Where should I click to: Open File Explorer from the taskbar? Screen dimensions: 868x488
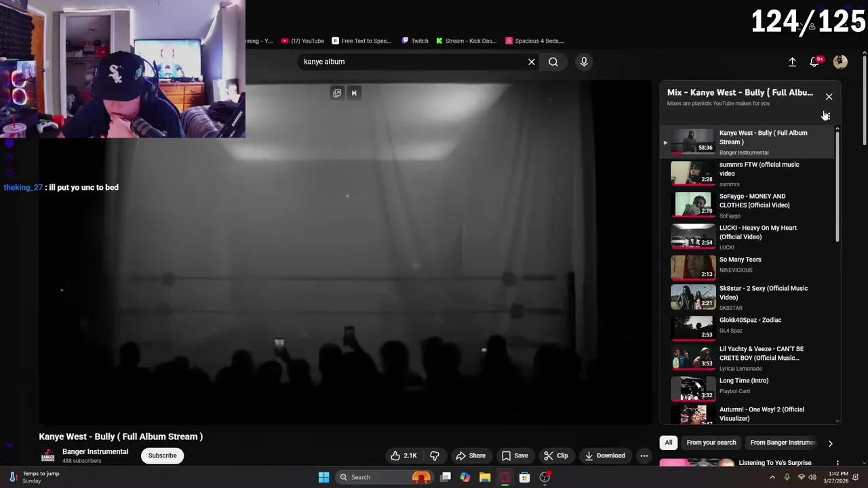[485, 477]
